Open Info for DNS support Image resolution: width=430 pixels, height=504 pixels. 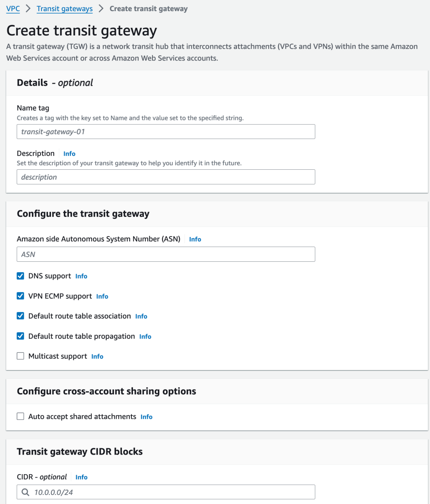pyautogui.click(x=81, y=276)
